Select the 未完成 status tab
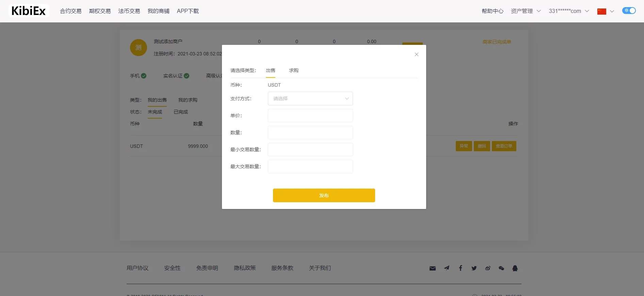Viewport: 644px width, 296px height. (x=155, y=112)
